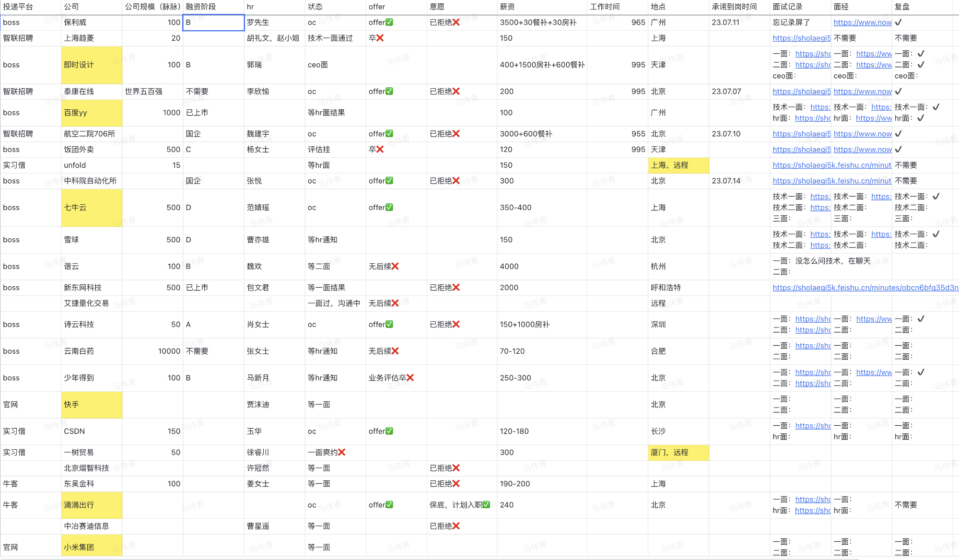Click the red X after 一面爽约
959x560 pixels.
pos(341,452)
